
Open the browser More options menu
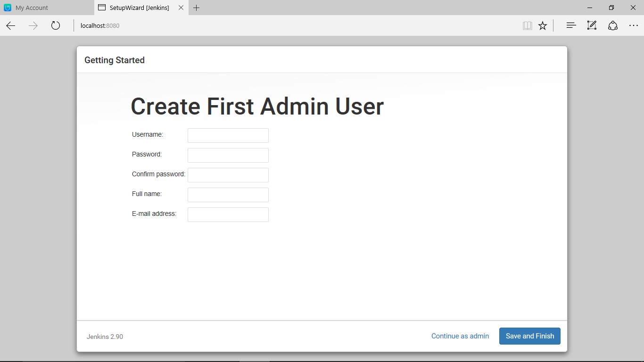click(x=634, y=25)
